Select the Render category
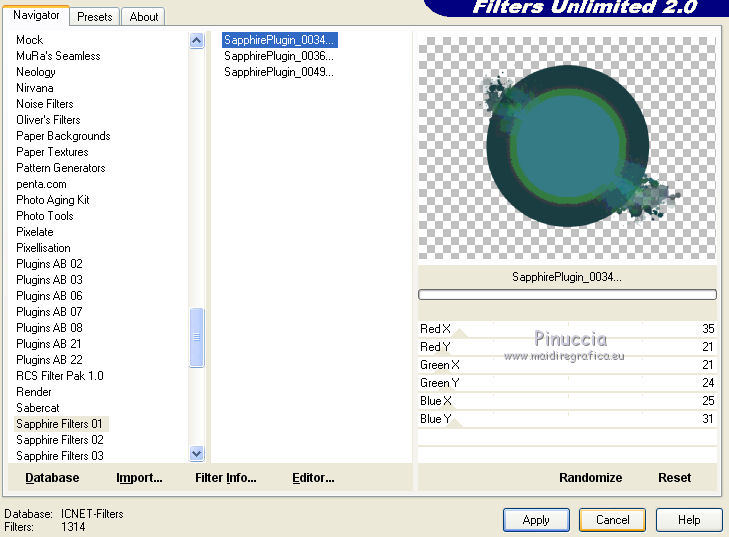The width and height of the screenshot is (729, 537). (x=33, y=392)
